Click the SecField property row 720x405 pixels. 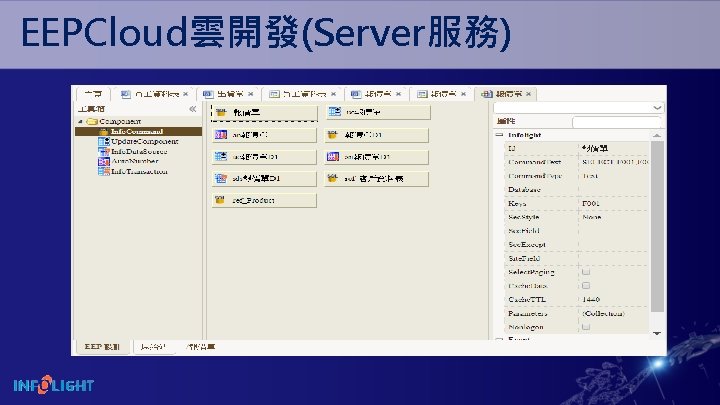[x=578, y=231]
